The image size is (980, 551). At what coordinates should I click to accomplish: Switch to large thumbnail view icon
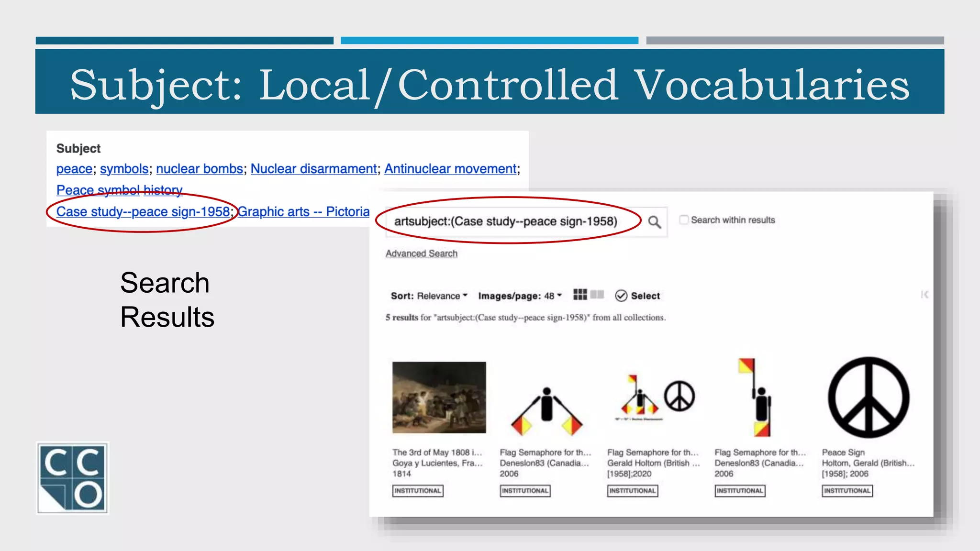pyautogui.click(x=597, y=294)
